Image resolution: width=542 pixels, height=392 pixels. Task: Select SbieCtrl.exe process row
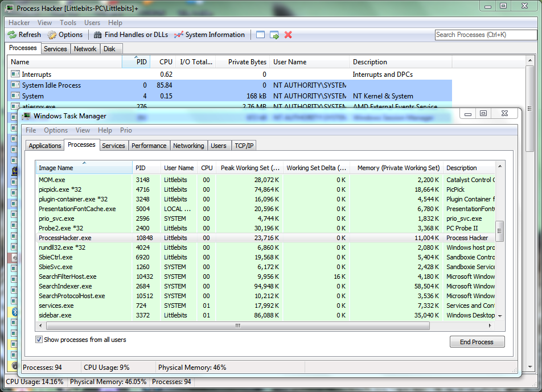tap(265, 257)
